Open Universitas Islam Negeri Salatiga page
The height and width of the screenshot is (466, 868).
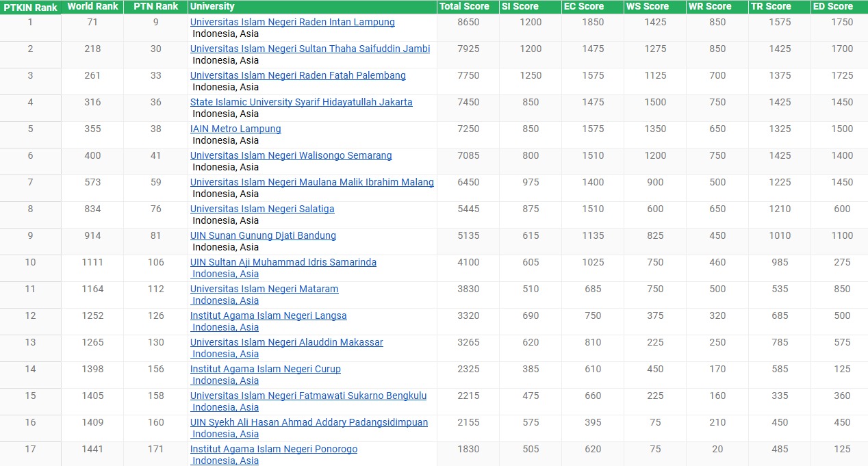[x=262, y=209]
